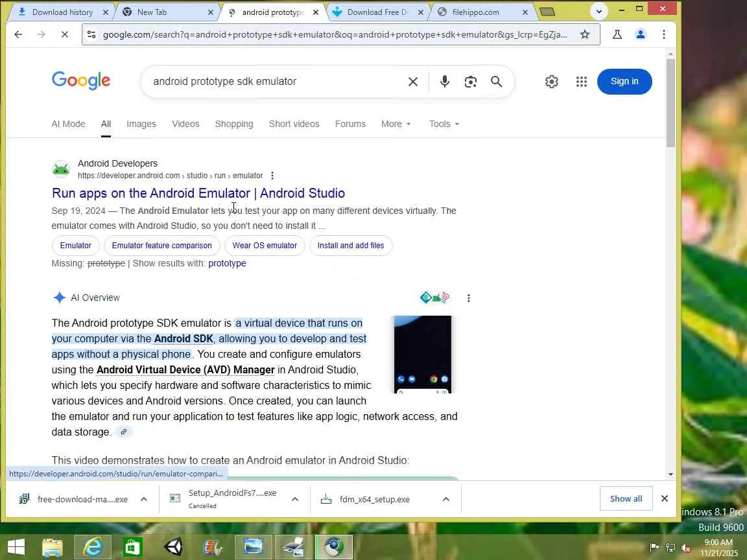Submit search with the magnifier icon
Screen dimensions: 747x560
pos(497,82)
